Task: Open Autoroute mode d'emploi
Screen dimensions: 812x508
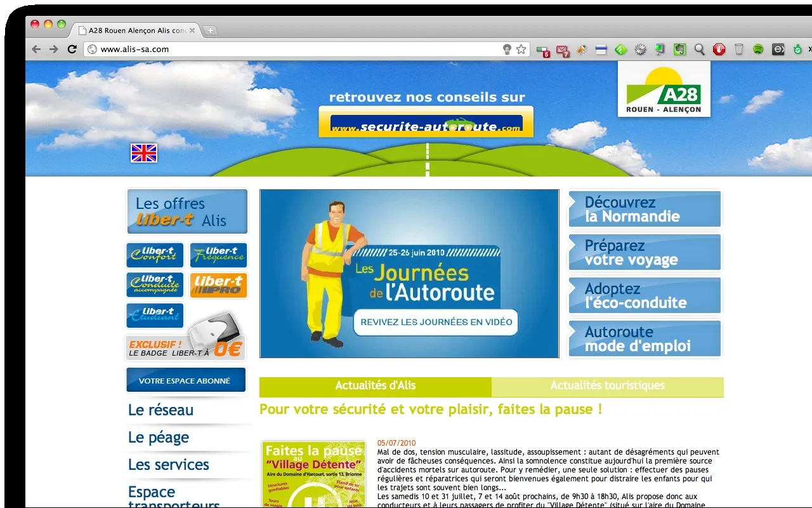Action: pos(645,339)
